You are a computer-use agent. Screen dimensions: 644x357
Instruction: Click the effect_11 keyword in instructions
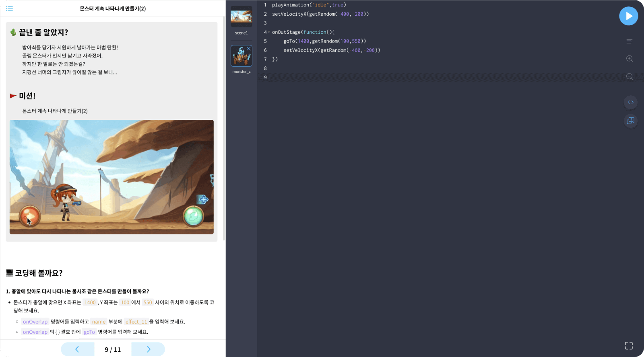(x=136, y=322)
